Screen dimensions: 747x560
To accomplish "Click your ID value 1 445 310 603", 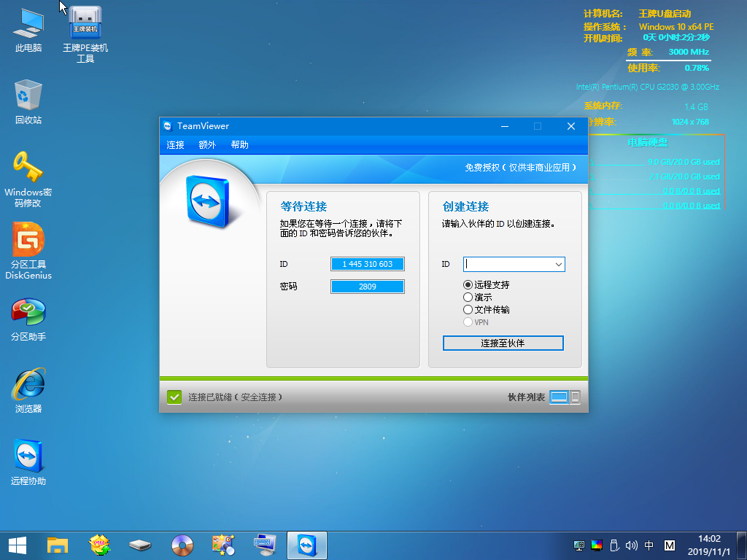I will (x=368, y=264).
